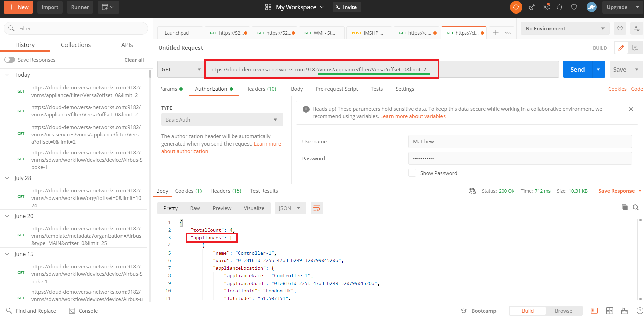Open the Runner

tap(80, 7)
